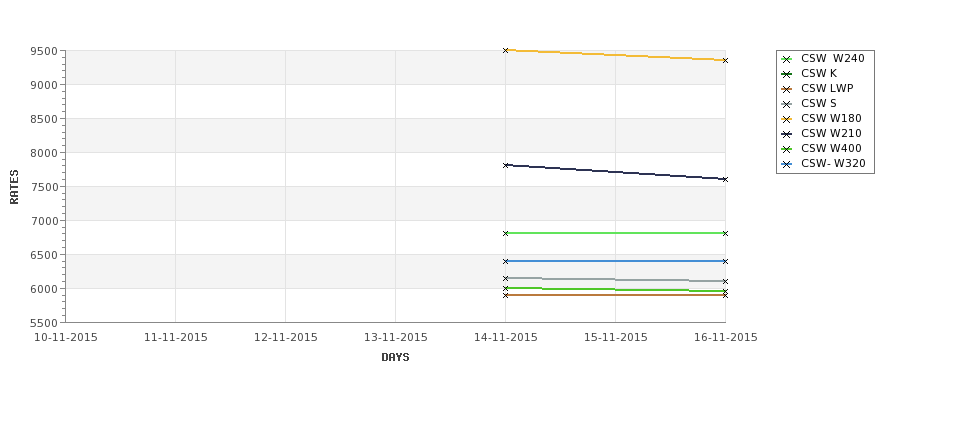Click the RATES y-axis title
This screenshot has height=429, width=975.
[14, 187]
